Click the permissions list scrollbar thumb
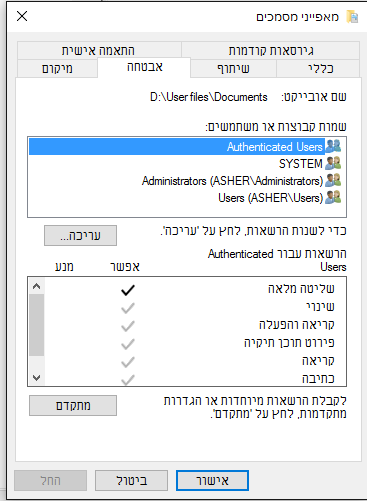This screenshot has height=501, width=367. pos(37,325)
